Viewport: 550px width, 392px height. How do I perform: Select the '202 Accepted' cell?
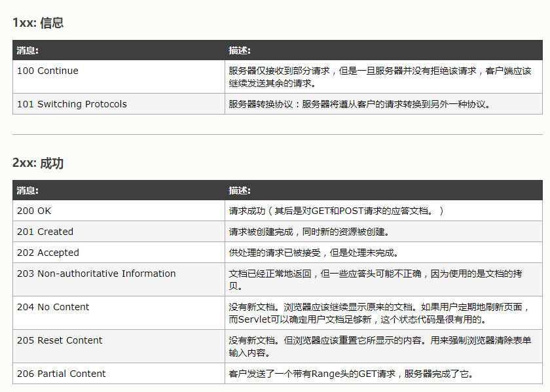pos(119,253)
